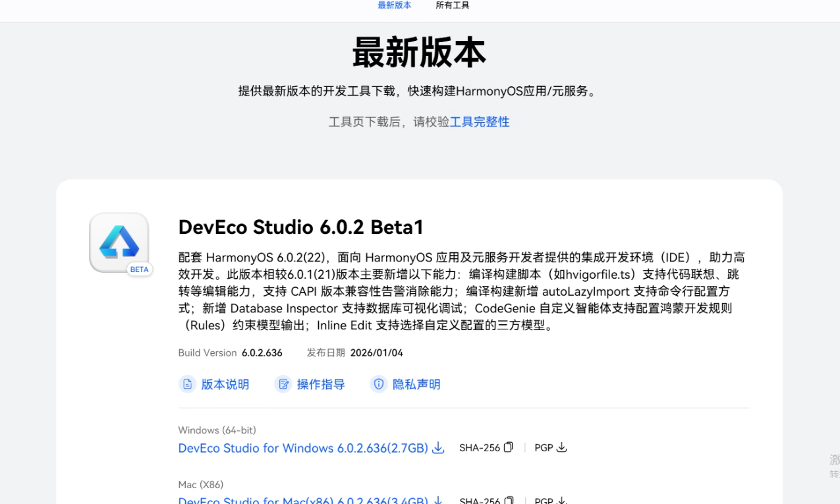Click the 最新版本 page title
The width and height of the screenshot is (840, 504).
click(x=419, y=53)
